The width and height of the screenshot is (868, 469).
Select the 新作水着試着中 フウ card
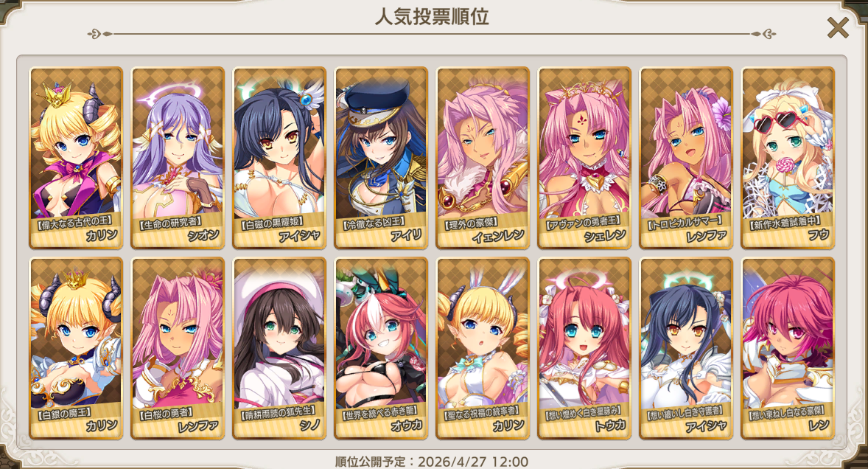click(x=788, y=158)
